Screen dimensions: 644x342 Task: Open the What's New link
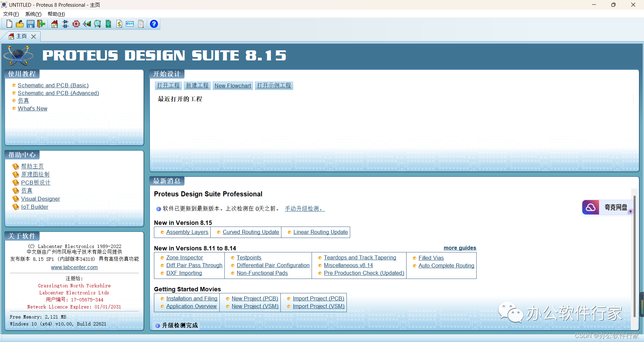[x=33, y=108]
